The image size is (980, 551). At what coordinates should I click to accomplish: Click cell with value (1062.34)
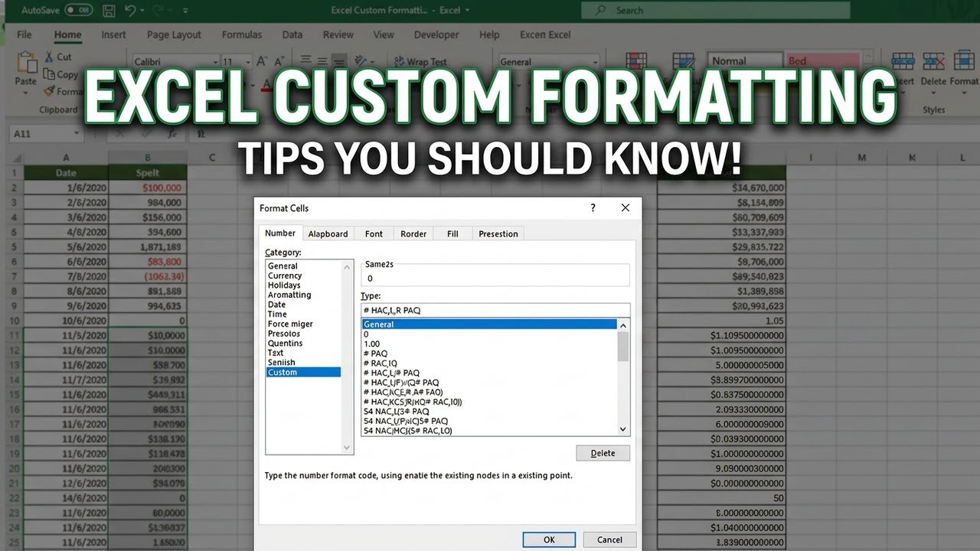[x=149, y=276]
